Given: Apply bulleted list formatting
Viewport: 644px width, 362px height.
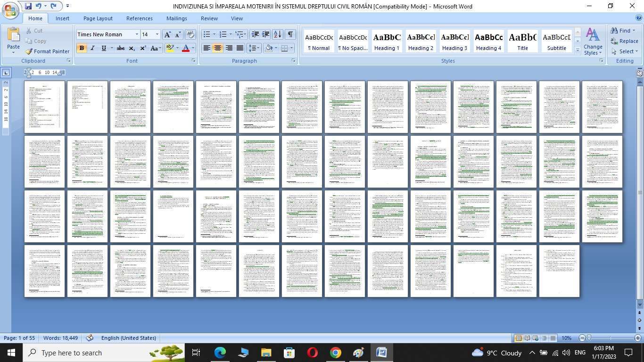Looking at the screenshot, I should [206, 34].
